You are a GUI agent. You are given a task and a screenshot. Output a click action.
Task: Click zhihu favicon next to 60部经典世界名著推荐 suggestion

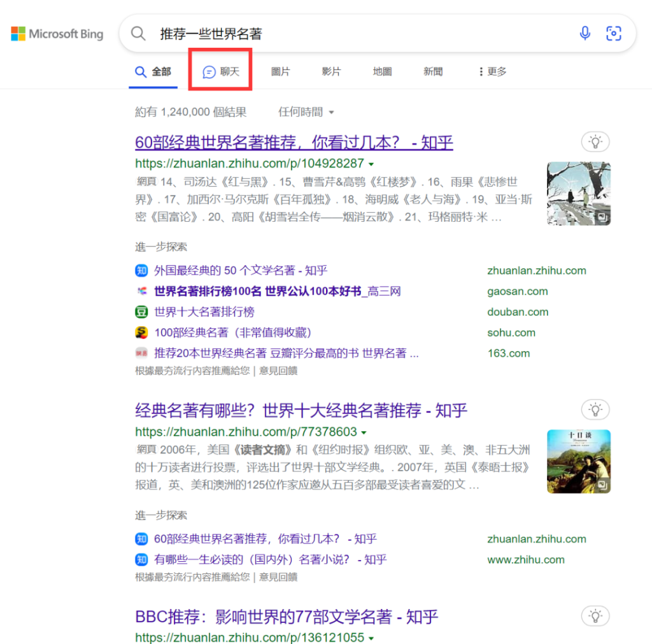pos(141,539)
